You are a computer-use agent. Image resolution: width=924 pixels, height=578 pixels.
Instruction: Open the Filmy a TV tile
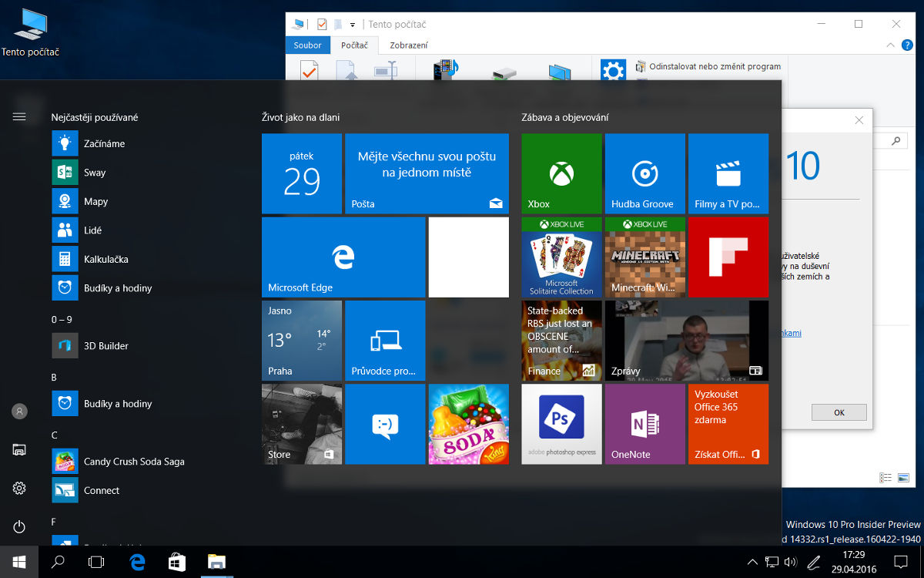pyautogui.click(x=728, y=173)
